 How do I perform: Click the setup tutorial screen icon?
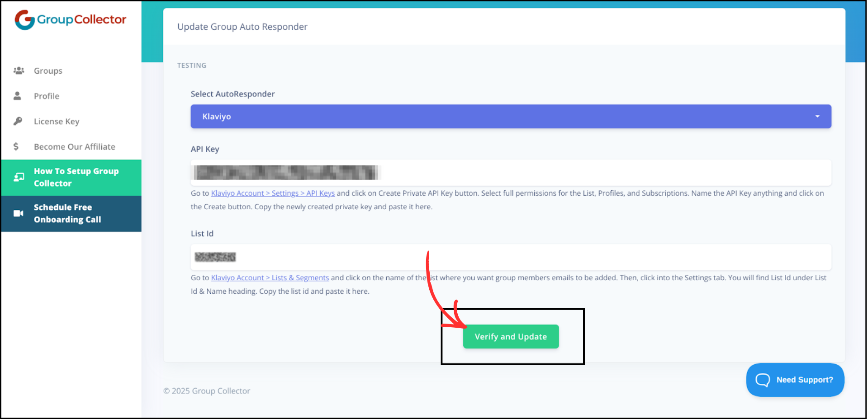18,177
